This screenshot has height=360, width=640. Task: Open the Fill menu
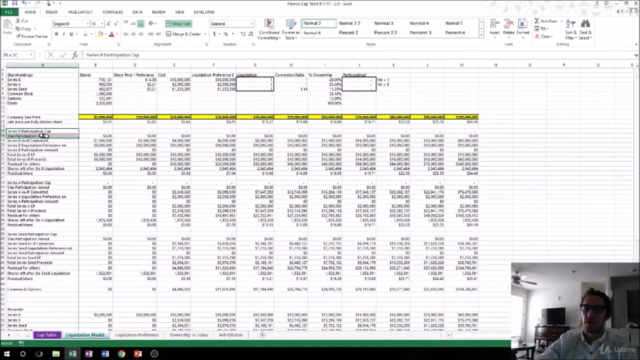click(x=541, y=29)
